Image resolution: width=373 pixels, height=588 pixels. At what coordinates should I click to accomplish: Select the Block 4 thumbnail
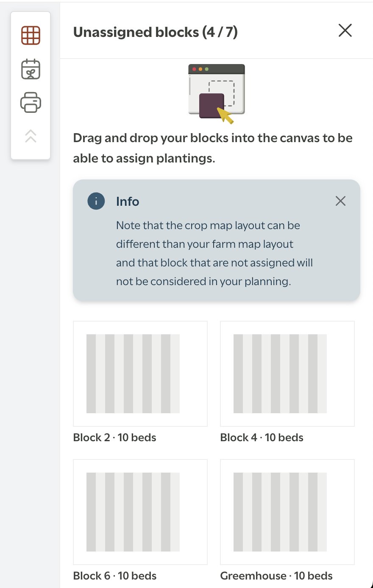tap(287, 374)
